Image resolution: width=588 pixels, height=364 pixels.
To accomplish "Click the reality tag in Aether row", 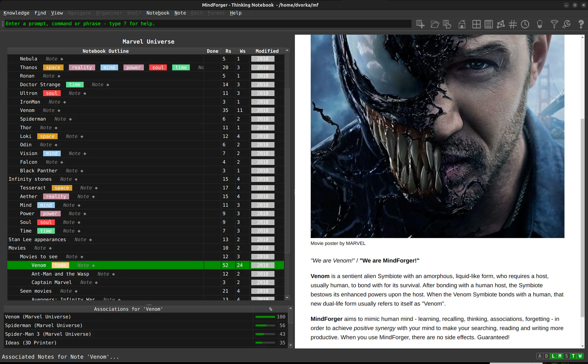I will [56, 197].
